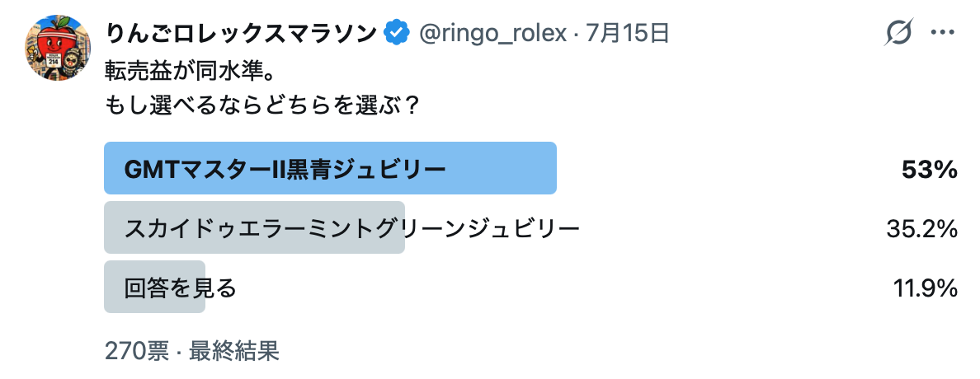Viewport: 980px width, 379px height.
Task: Click the blue verified badge
Action: click(396, 32)
